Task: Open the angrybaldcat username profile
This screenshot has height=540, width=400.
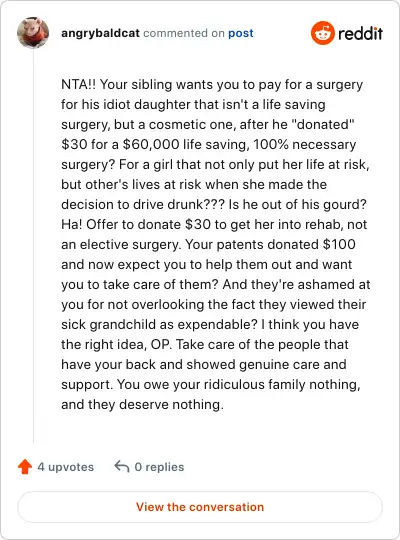Action: (x=100, y=33)
